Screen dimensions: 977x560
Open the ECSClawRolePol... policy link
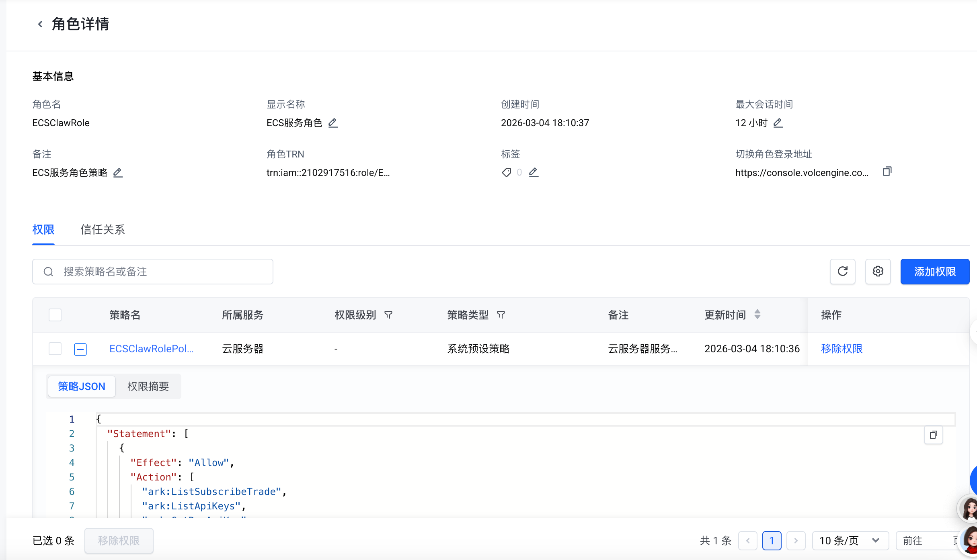tap(152, 349)
